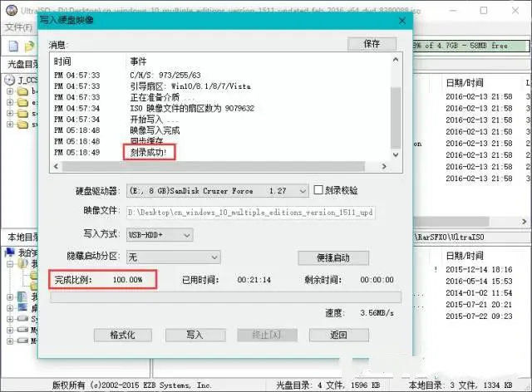Select local file row dated 2014-01-02 11:54

(x=479, y=292)
